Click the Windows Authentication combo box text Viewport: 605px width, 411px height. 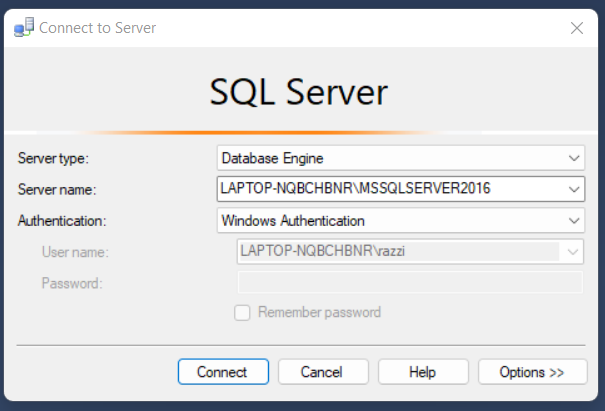293,221
